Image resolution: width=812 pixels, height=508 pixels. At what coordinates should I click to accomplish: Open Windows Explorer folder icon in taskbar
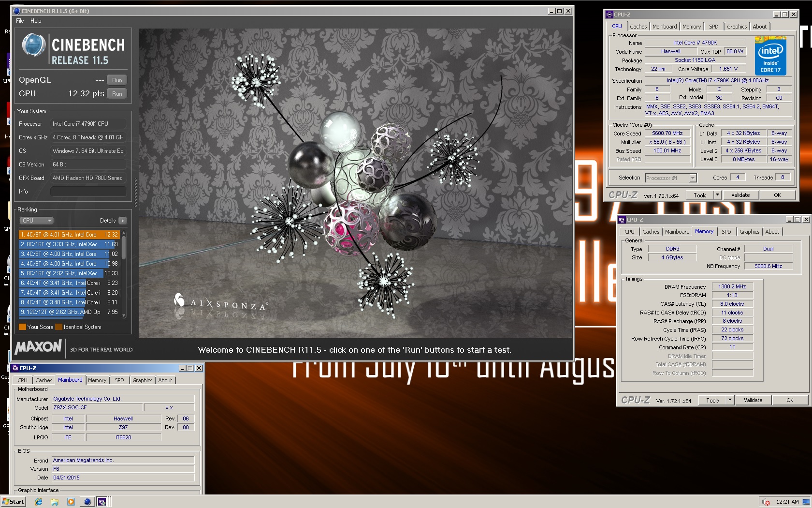55,502
